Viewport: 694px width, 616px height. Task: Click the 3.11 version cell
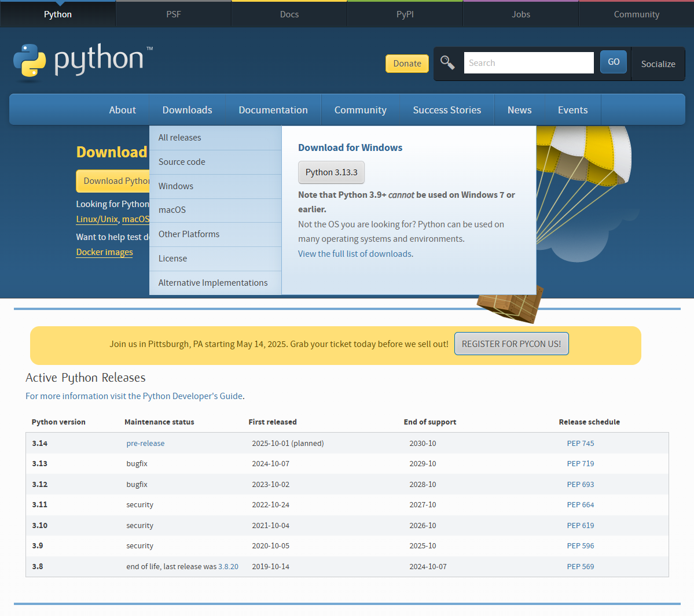point(40,504)
